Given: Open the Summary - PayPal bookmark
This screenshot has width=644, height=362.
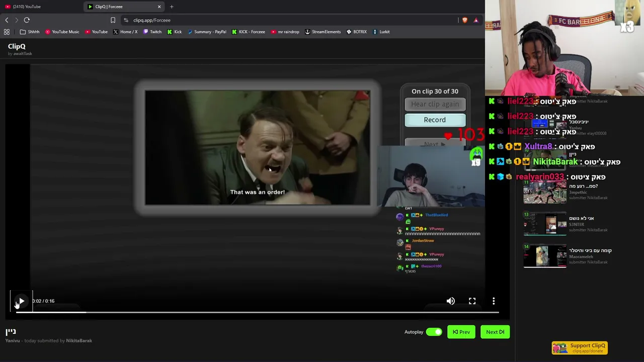Looking at the screenshot, I should pos(207,32).
